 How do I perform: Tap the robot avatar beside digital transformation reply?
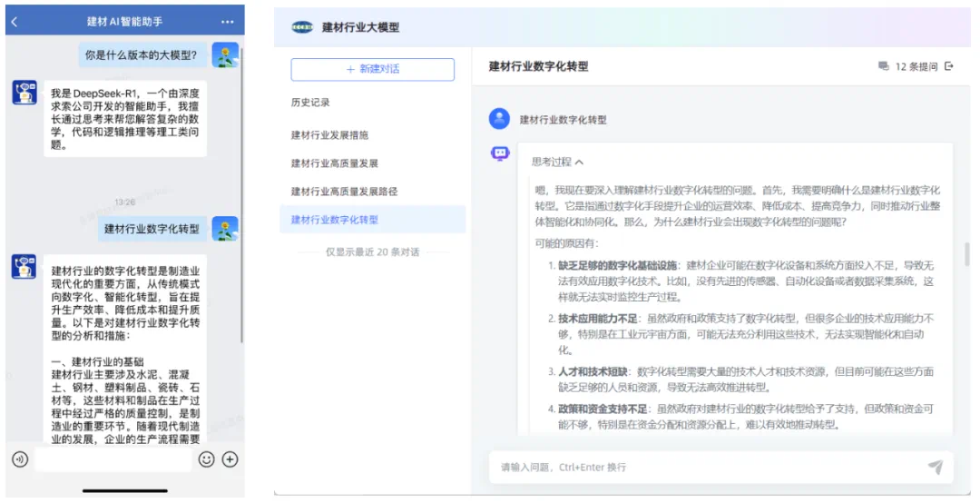(24, 267)
